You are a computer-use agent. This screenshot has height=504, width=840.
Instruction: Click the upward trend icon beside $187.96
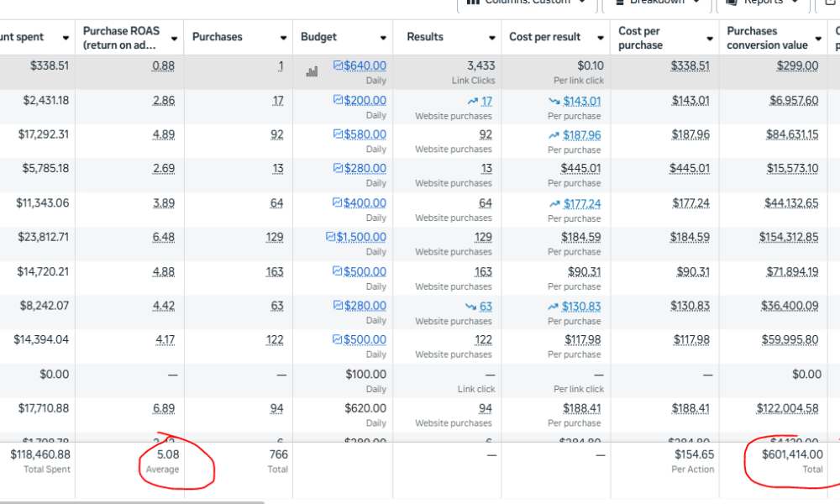pos(554,134)
